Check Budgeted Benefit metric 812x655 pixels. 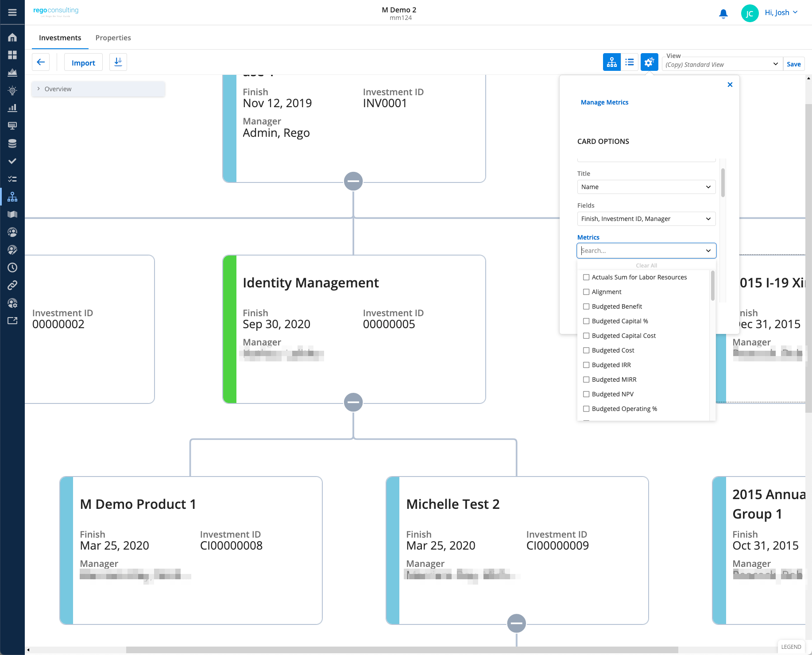[x=586, y=306]
